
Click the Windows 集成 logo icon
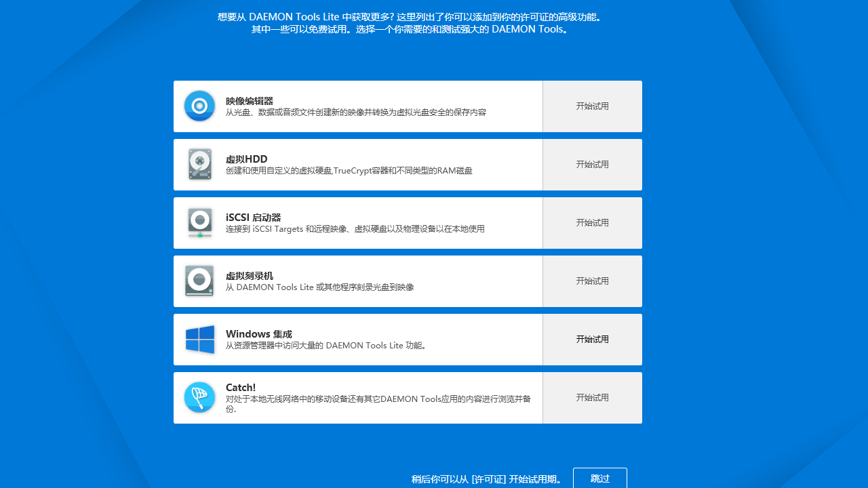199,339
